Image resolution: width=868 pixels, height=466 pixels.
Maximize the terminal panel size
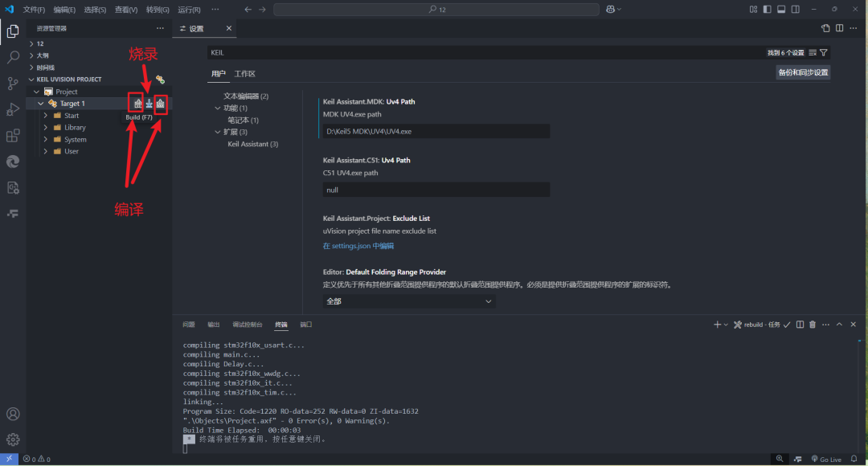click(839, 325)
